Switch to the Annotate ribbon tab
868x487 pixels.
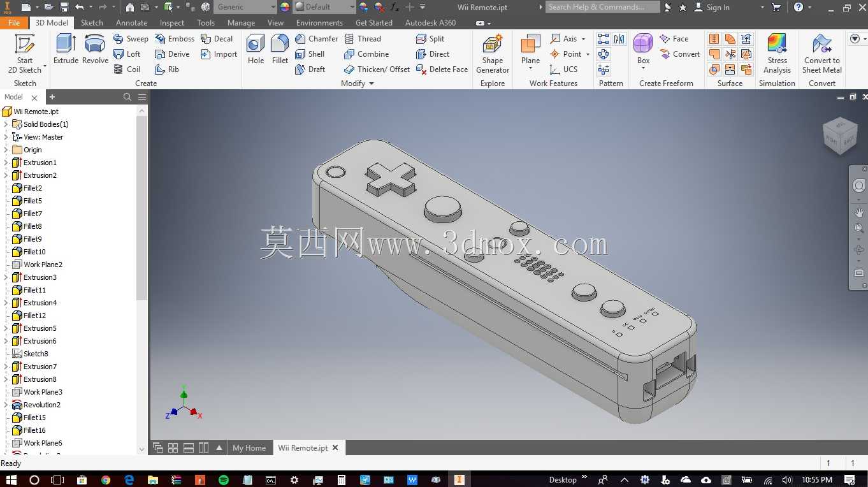click(131, 22)
